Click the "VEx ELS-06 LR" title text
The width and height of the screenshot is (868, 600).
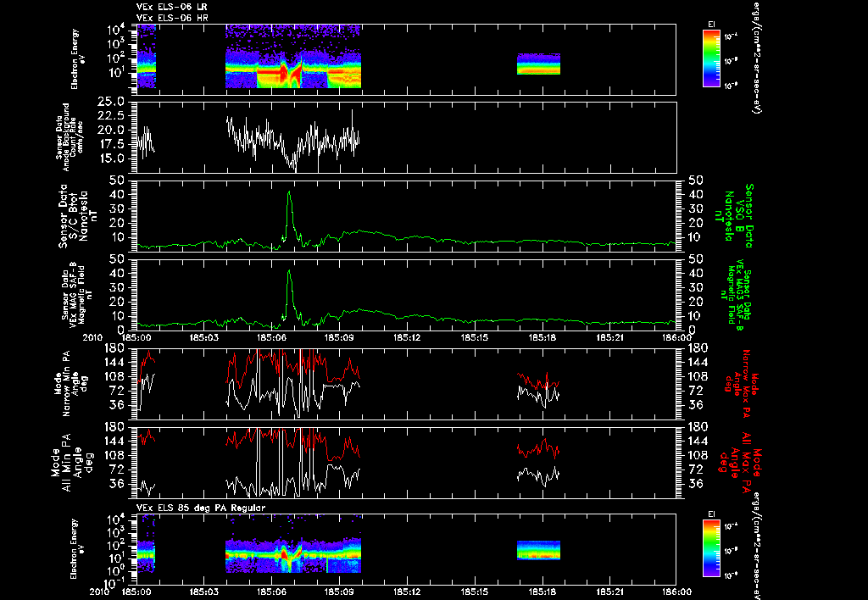[x=172, y=7]
